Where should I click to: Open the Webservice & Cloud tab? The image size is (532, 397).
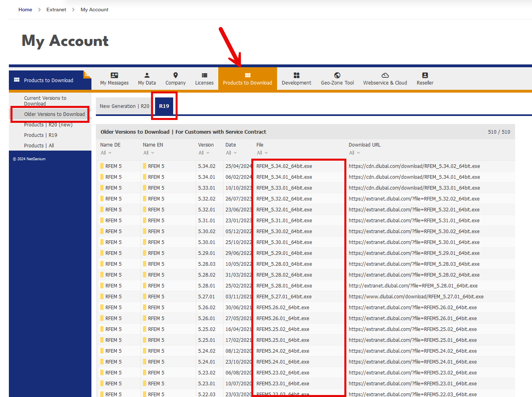[x=385, y=79]
